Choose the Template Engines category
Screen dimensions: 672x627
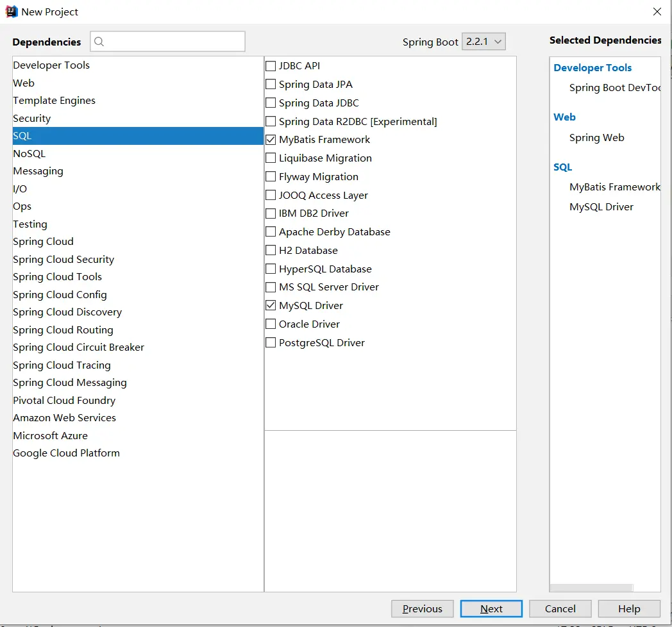(138, 100)
